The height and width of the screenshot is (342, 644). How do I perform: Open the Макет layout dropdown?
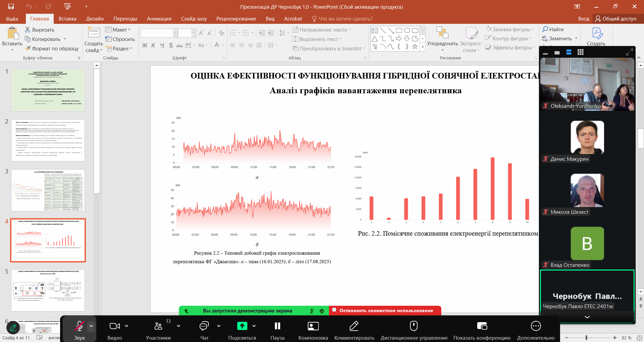tap(118, 30)
